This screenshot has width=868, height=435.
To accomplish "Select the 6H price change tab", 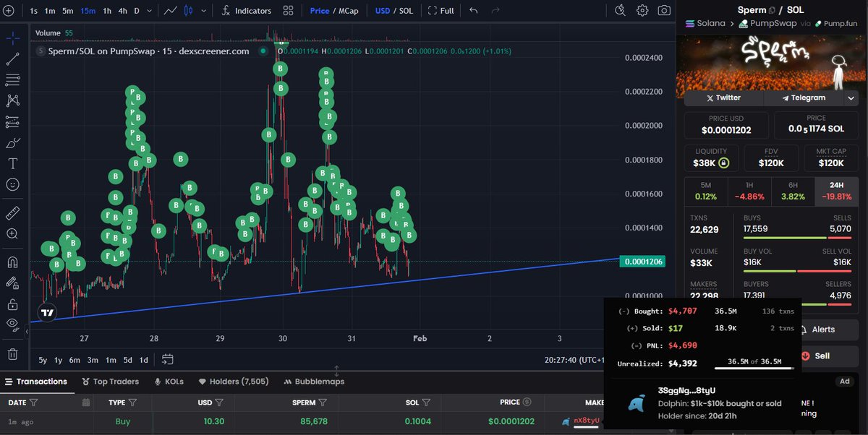I will (x=793, y=191).
